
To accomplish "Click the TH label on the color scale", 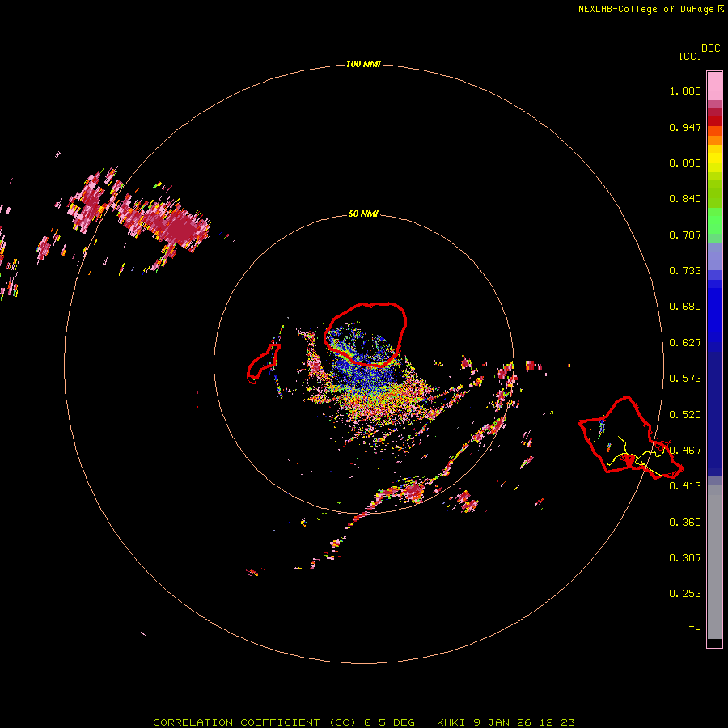I will pyautogui.click(x=695, y=630).
